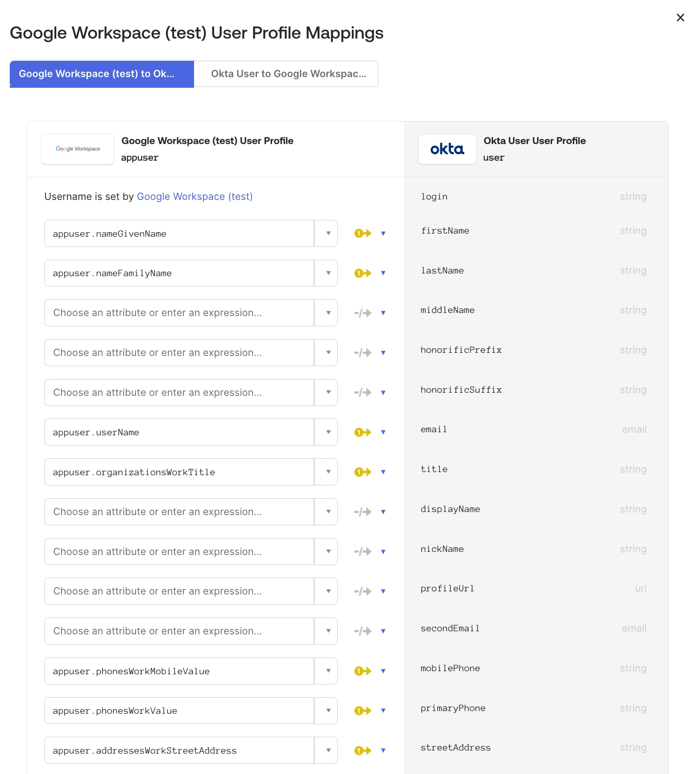The width and height of the screenshot is (700, 774).
Task: Click the expression input for secondEmail mapping
Action: pyautogui.click(x=179, y=631)
